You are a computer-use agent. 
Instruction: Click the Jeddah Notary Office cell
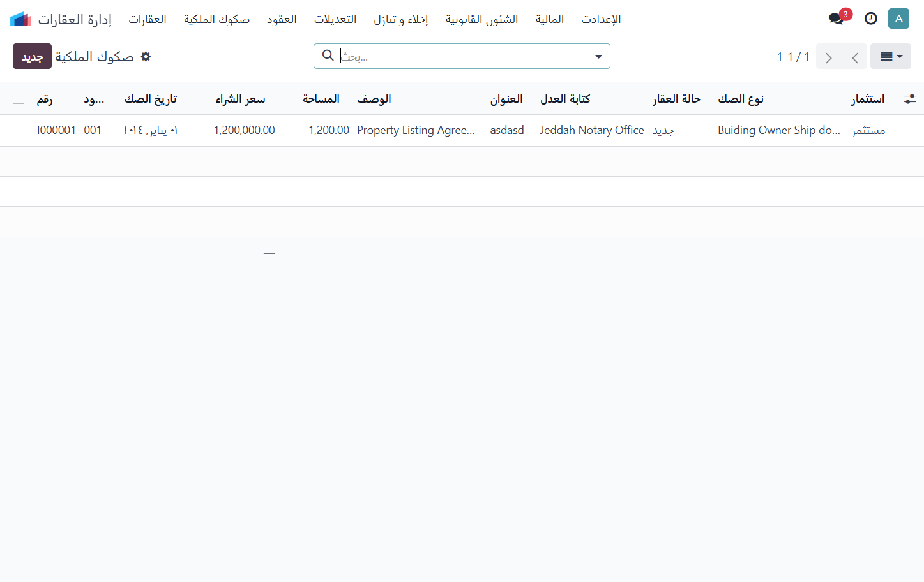592,130
